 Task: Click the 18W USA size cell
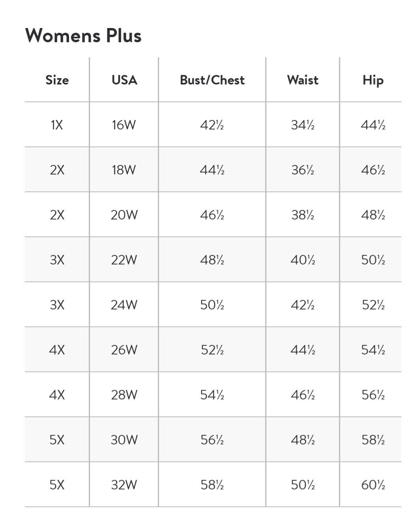coord(124,170)
